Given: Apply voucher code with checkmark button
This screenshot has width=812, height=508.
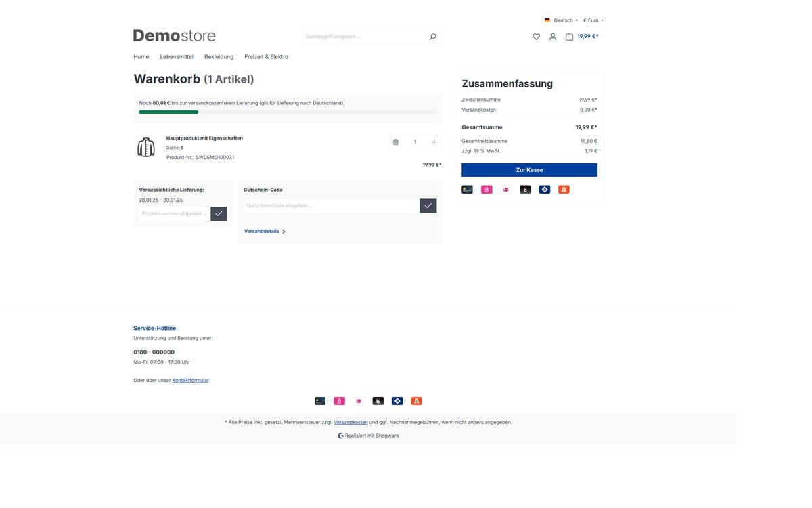Looking at the screenshot, I should 428,205.
